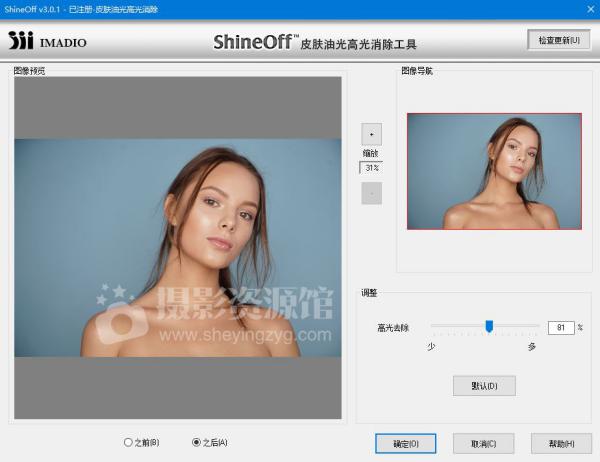
Task: Click the 少 end of highlight slider
Action: coord(432,346)
